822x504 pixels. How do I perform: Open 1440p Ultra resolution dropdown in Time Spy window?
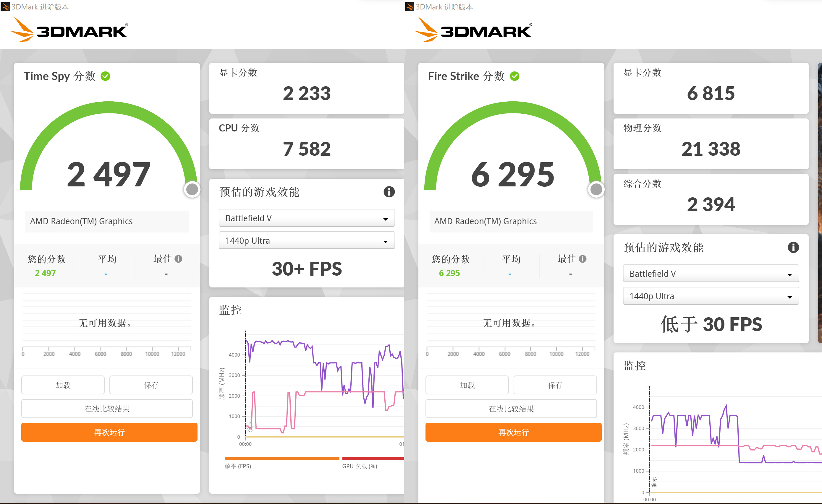coord(307,240)
